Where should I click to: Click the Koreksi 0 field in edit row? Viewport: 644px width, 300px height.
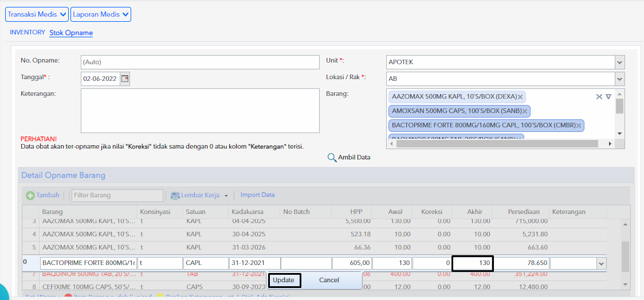pos(432,263)
